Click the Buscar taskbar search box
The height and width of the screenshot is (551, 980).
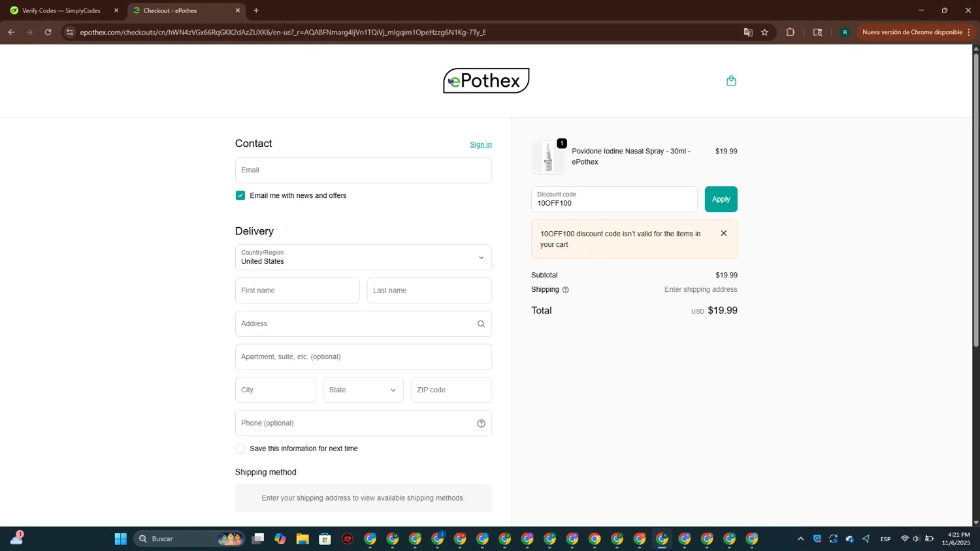click(188, 539)
